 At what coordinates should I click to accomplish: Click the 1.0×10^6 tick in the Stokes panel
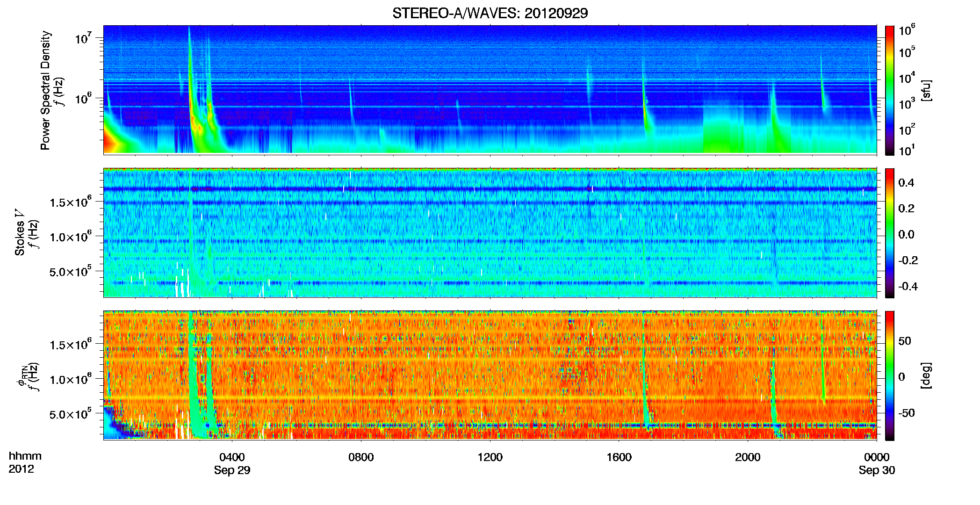click(x=71, y=237)
